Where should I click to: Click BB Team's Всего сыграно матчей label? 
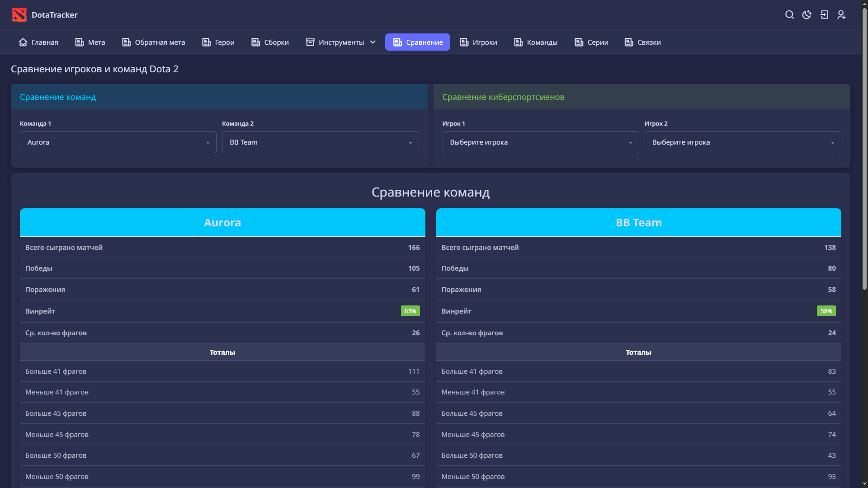point(480,248)
